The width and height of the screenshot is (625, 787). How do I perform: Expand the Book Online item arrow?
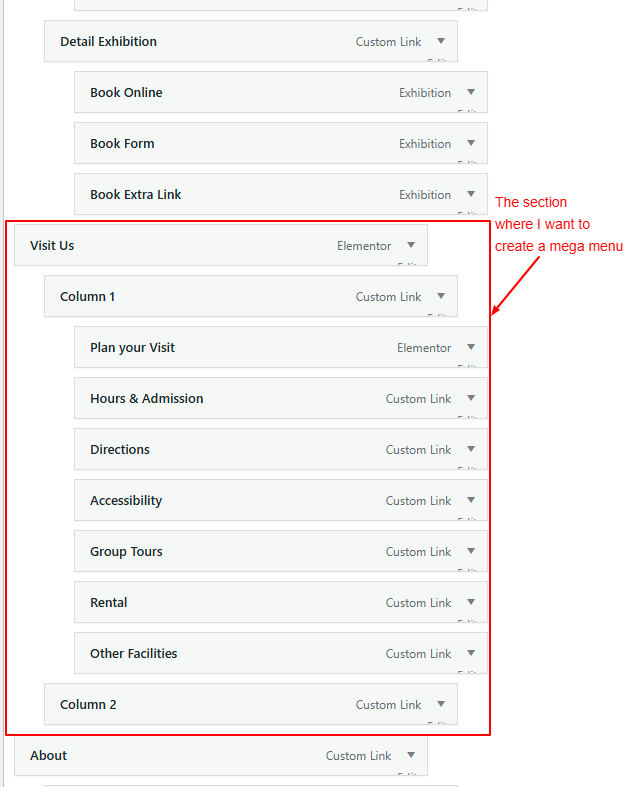471,92
